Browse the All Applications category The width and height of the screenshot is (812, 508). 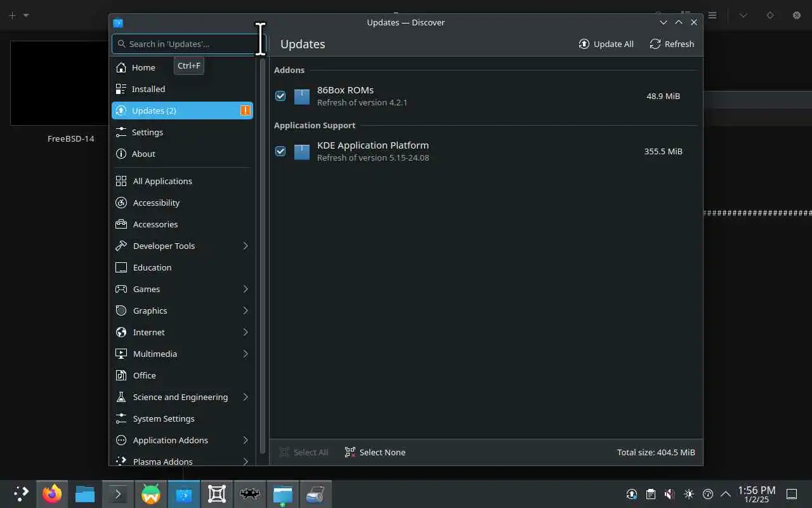point(182,181)
